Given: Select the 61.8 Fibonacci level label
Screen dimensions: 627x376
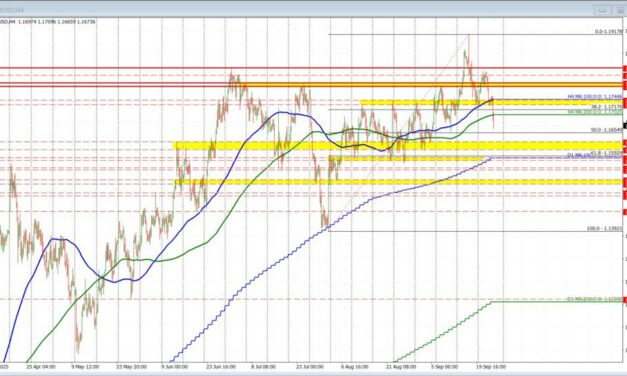Looking at the screenshot, I should 607,153.
